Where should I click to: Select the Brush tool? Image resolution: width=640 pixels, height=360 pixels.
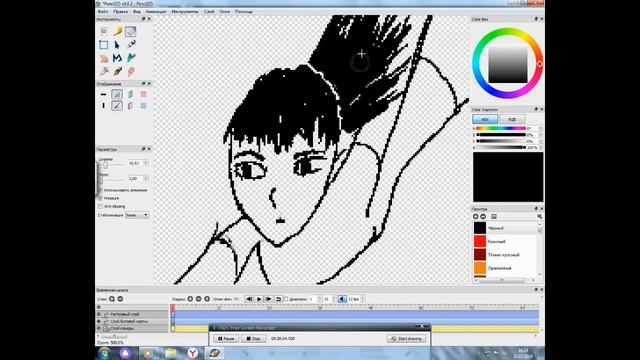[x=118, y=71]
